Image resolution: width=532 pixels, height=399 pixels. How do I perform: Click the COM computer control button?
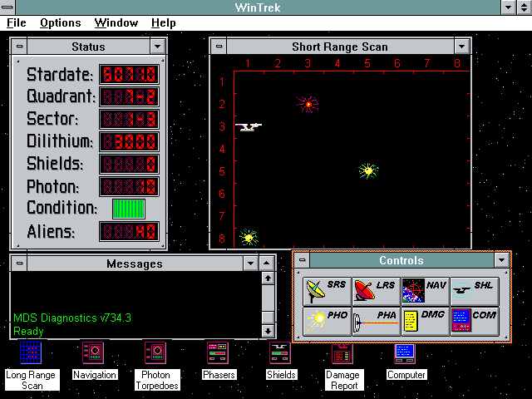click(x=475, y=321)
